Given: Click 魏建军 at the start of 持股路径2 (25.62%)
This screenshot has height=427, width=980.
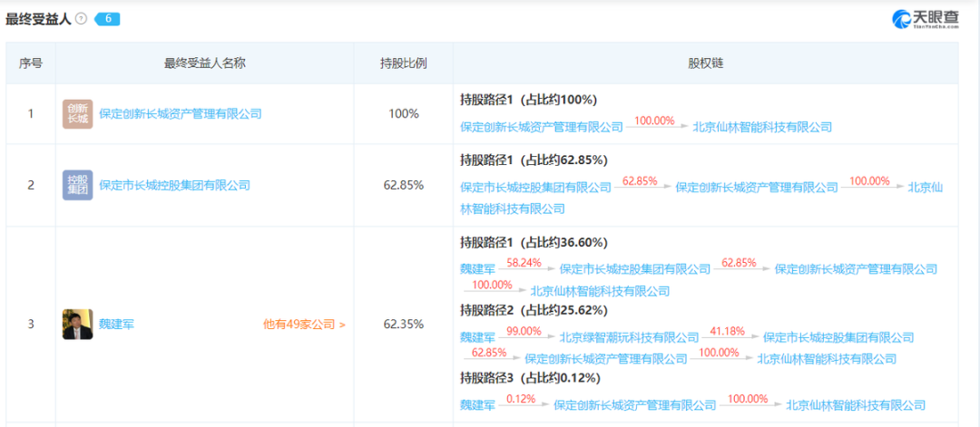Looking at the screenshot, I should [x=477, y=338].
